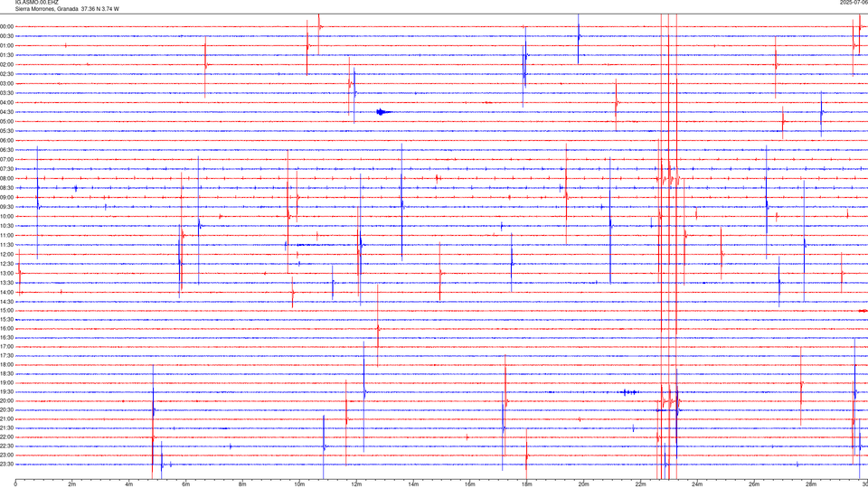Select the 11:00 time row label
The image size is (868, 488).
pyautogui.click(x=7, y=235)
